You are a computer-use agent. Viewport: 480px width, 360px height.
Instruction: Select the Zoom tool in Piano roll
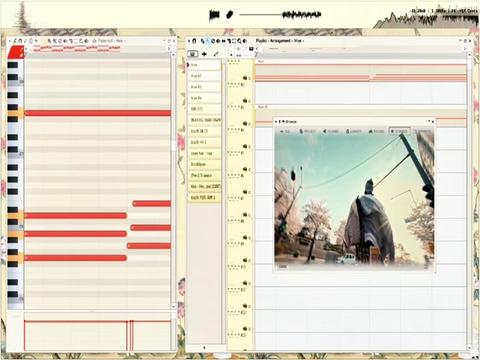[81, 41]
